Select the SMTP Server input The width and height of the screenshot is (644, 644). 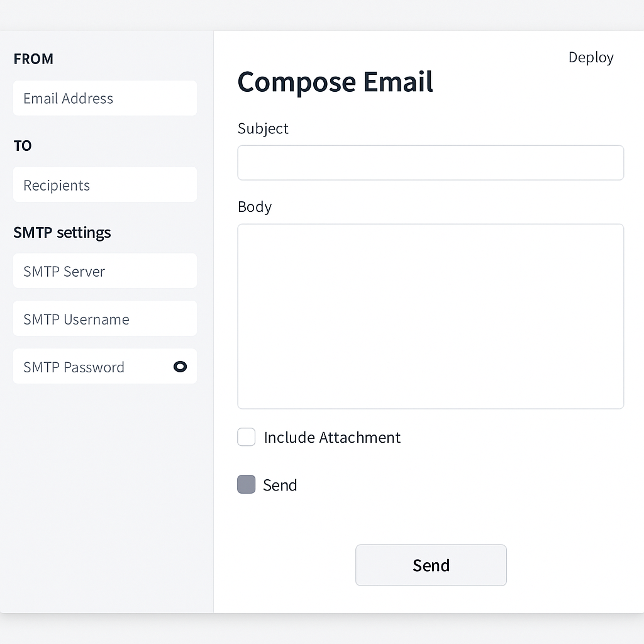104,271
